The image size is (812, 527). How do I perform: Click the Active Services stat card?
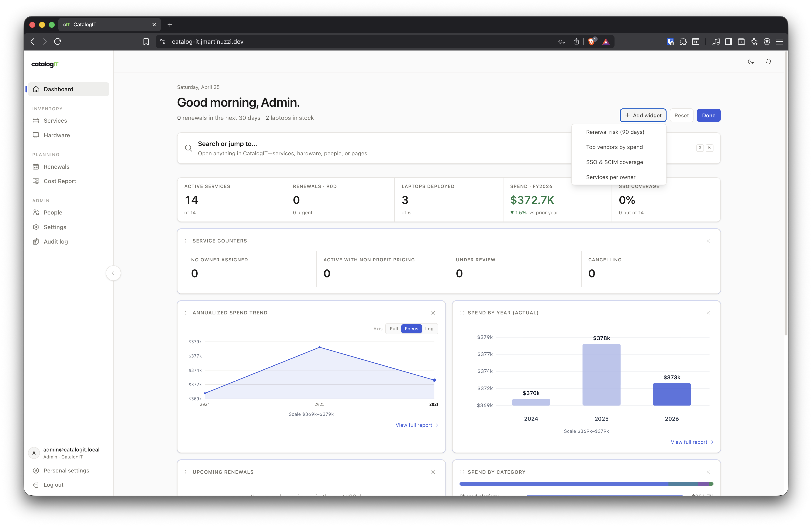click(232, 200)
